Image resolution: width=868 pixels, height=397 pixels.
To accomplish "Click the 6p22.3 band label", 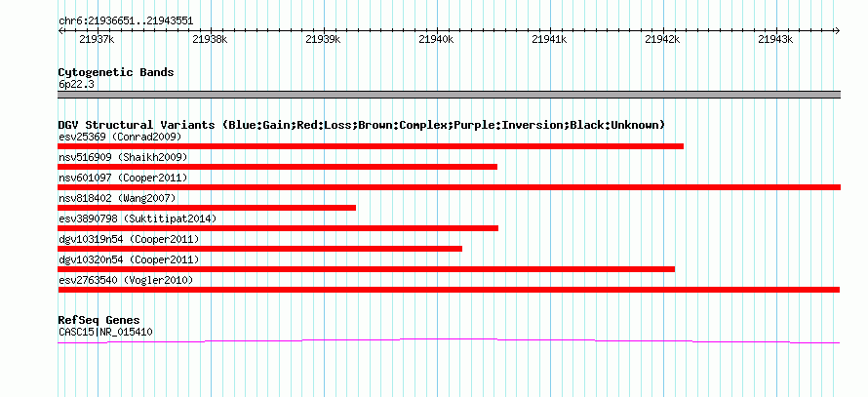I will (76, 85).
